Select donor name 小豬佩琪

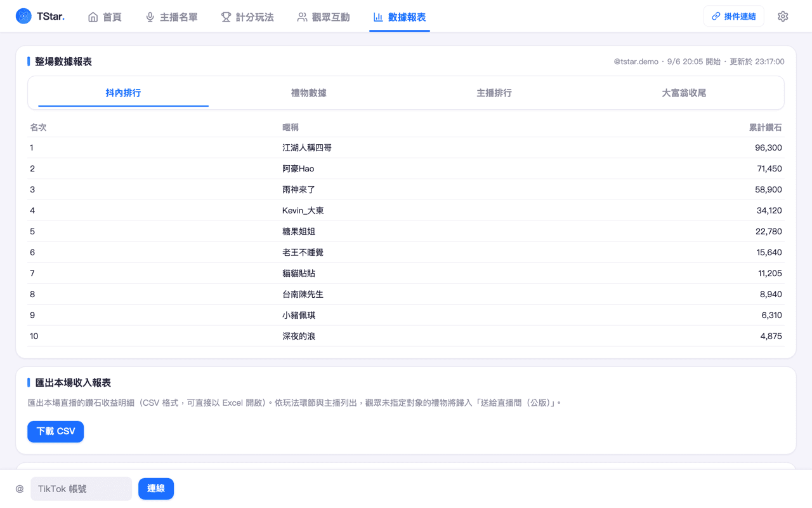tap(299, 315)
